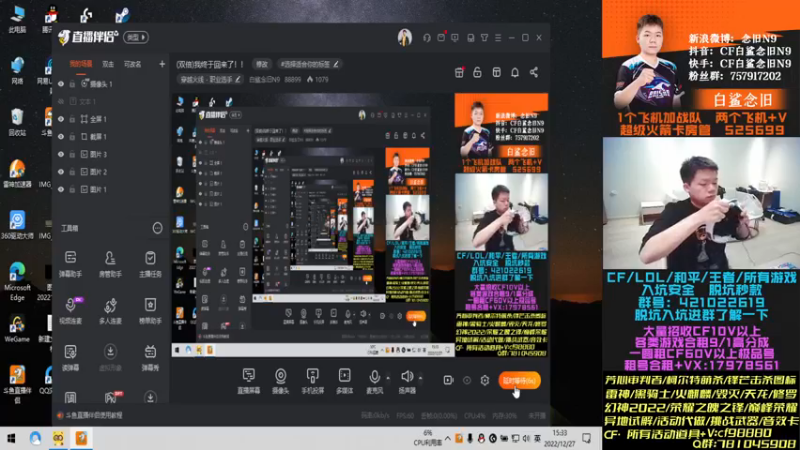Add a 直播屏幕 screen capture source
Image resolution: width=800 pixels, height=450 pixels.
(x=248, y=381)
